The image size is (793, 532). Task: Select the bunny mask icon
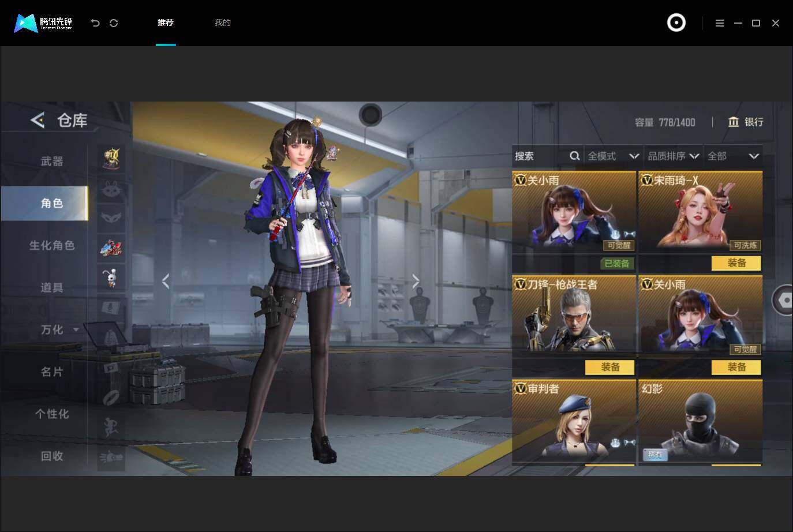coord(111,188)
